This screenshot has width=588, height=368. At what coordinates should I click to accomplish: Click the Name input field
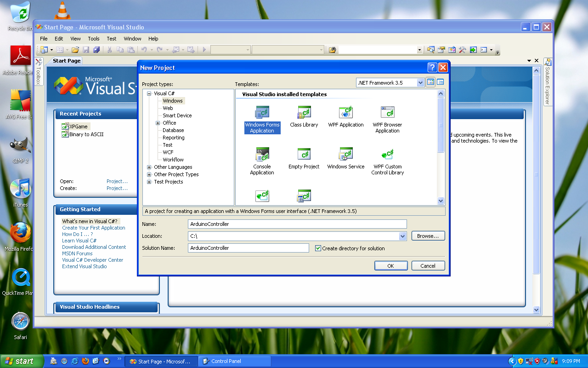click(298, 224)
